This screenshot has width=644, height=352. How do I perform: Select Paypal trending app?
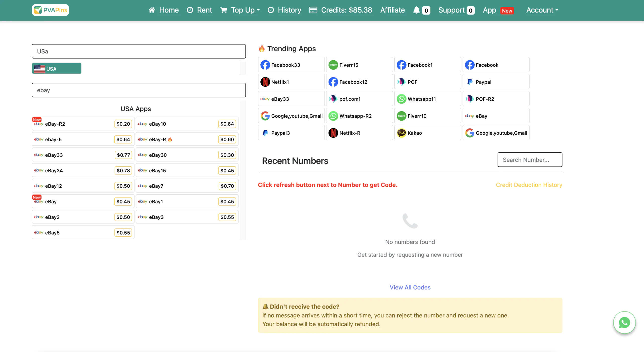tap(496, 82)
